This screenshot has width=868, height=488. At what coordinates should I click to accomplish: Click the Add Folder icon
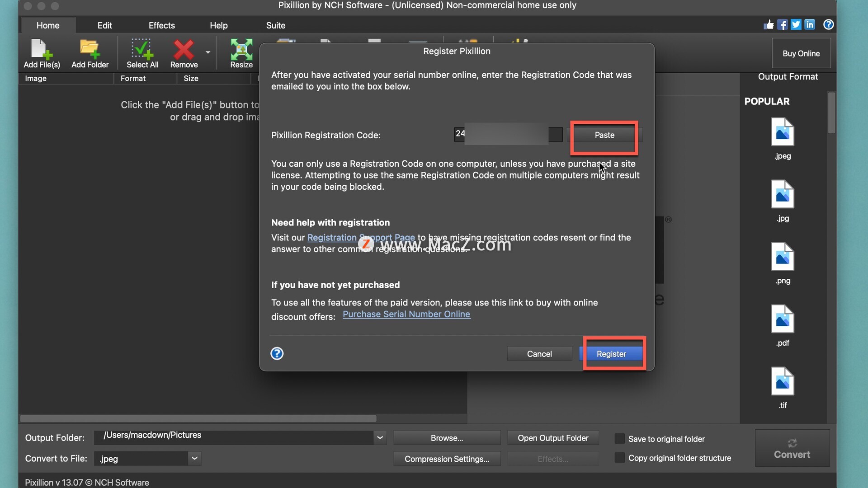click(90, 53)
